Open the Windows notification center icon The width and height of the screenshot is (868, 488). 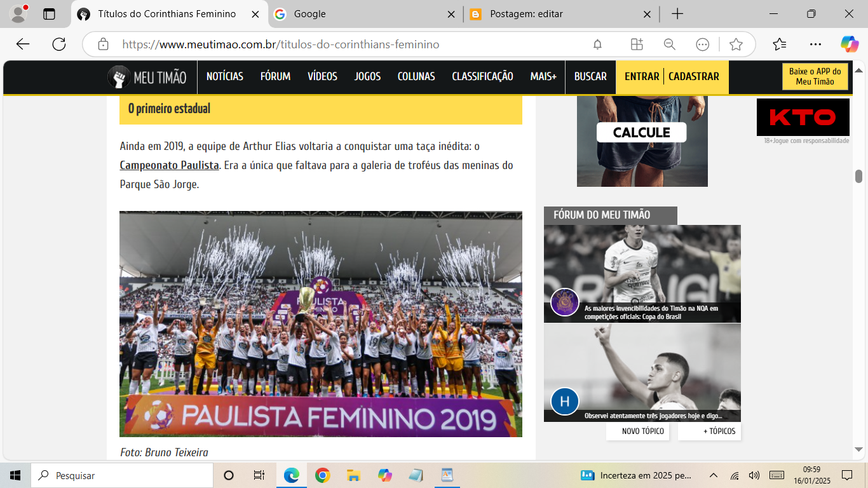pyautogui.click(x=846, y=475)
